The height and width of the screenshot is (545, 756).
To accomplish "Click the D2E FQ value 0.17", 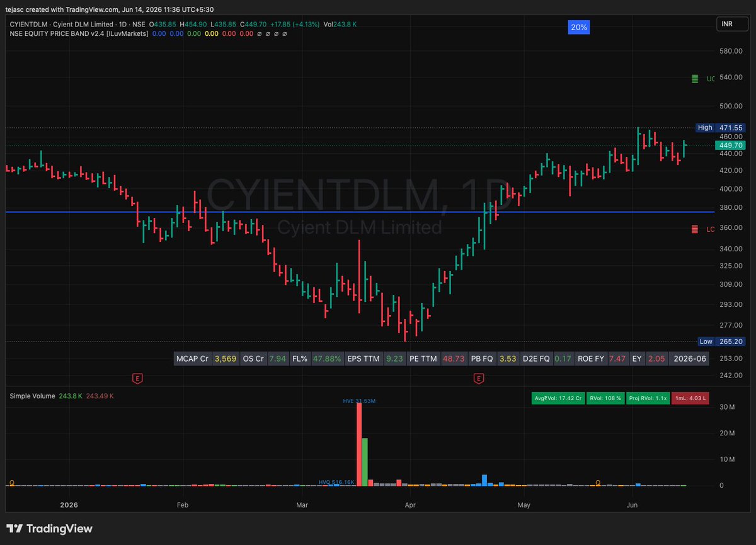I will tap(564, 359).
